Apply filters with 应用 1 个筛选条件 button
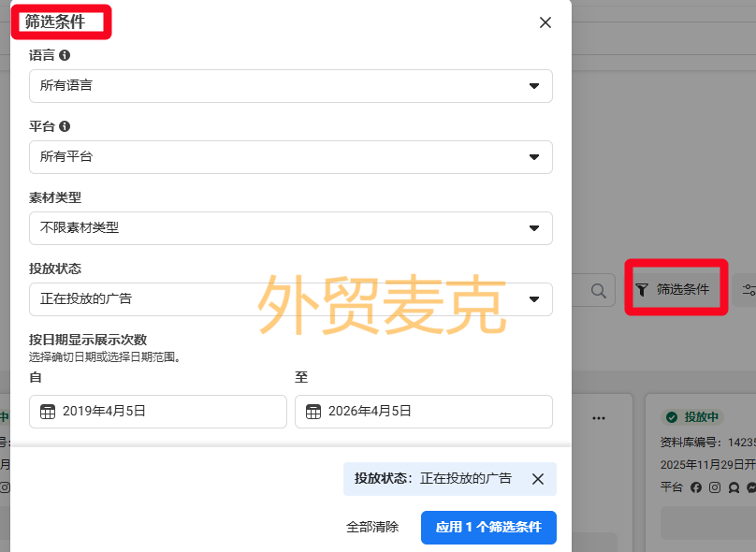The width and height of the screenshot is (756, 552). point(488,527)
